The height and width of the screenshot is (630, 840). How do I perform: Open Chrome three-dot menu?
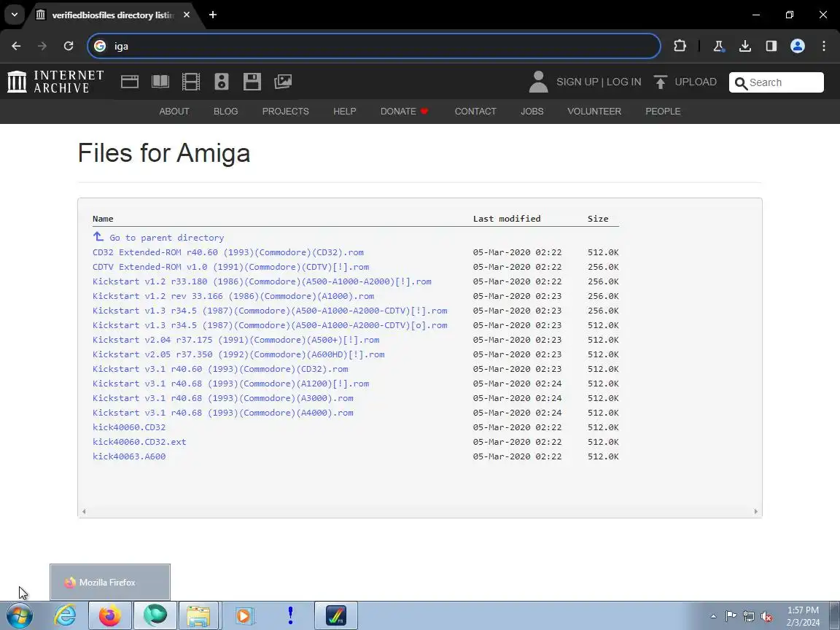pyautogui.click(x=824, y=46)
